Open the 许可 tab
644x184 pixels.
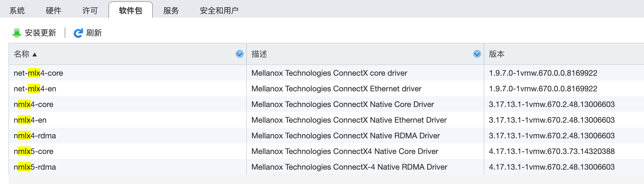point(90,11)
